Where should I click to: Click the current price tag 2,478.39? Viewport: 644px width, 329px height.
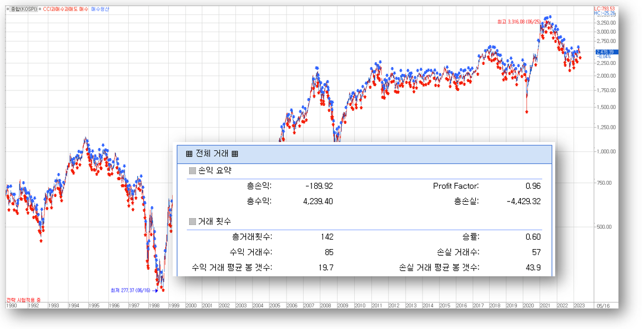[x=607, y=52]
